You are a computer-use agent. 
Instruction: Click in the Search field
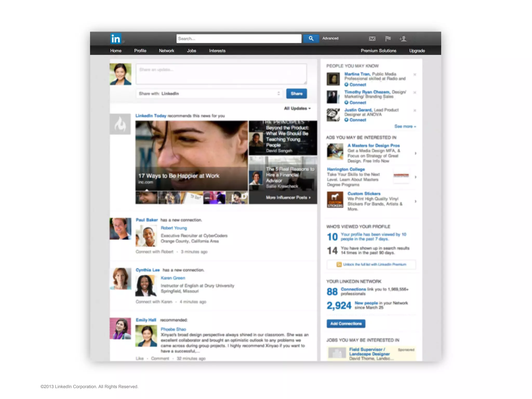click(x=239, y=38)
